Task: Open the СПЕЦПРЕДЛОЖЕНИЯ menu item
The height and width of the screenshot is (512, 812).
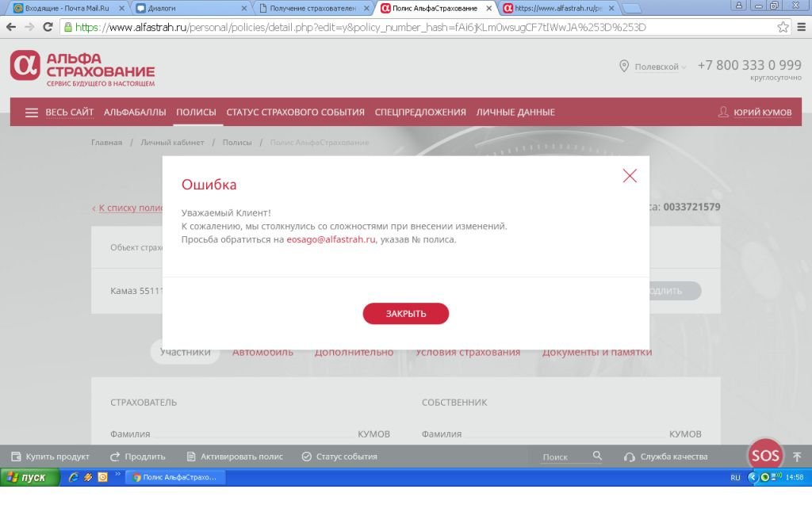Action: click(x=420, y=113)
